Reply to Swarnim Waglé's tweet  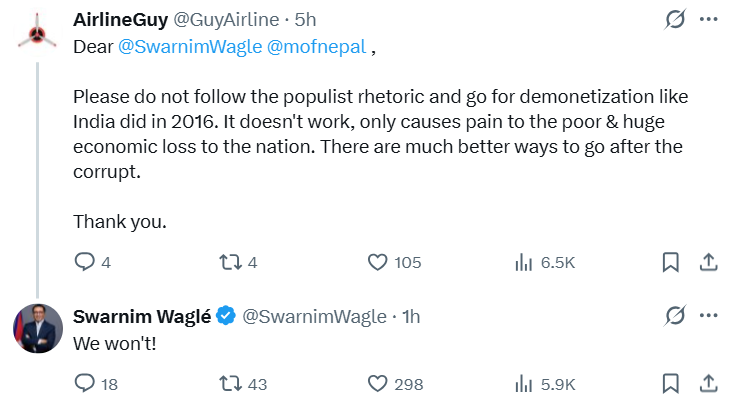pos(85,383)
